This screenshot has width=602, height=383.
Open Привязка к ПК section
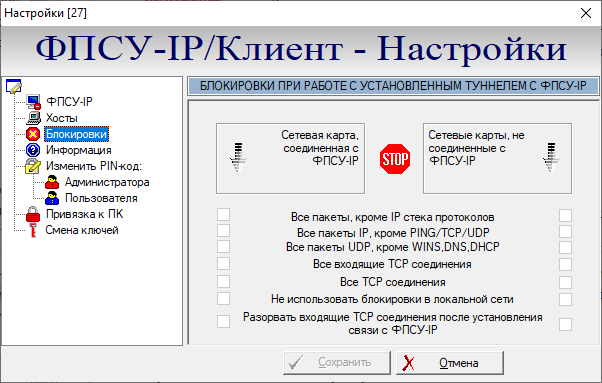click(84, 214)
